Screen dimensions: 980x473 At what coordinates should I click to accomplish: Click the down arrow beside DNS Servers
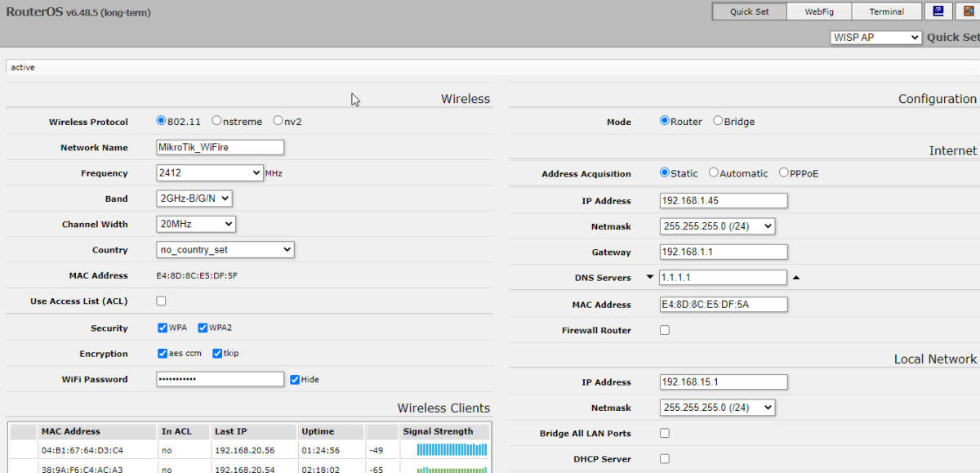coord(650,277)
